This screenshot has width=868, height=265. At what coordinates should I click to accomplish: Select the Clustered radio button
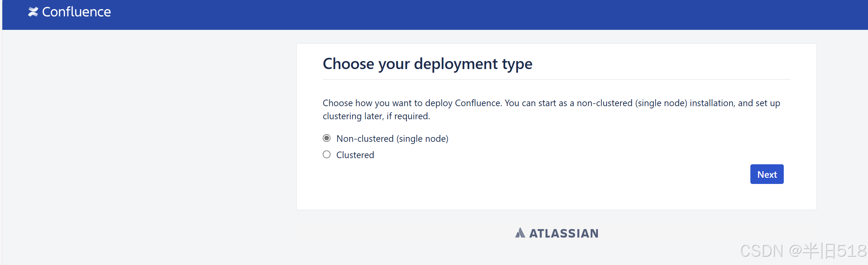327,154
